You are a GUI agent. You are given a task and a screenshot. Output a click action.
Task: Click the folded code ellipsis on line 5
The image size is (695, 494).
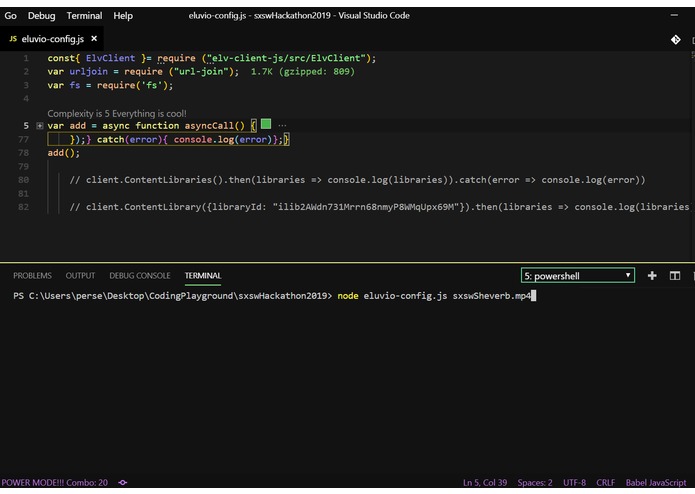(282, 125)
